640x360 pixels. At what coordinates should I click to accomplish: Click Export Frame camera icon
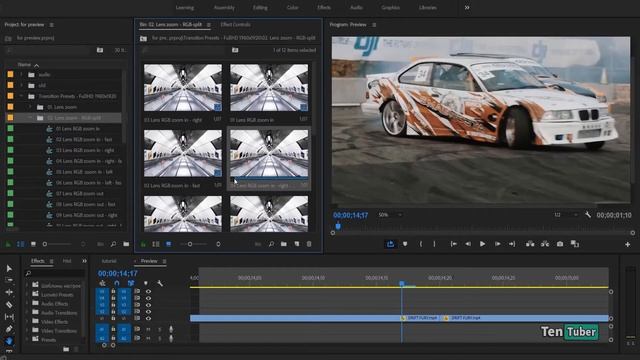(560, 244)
